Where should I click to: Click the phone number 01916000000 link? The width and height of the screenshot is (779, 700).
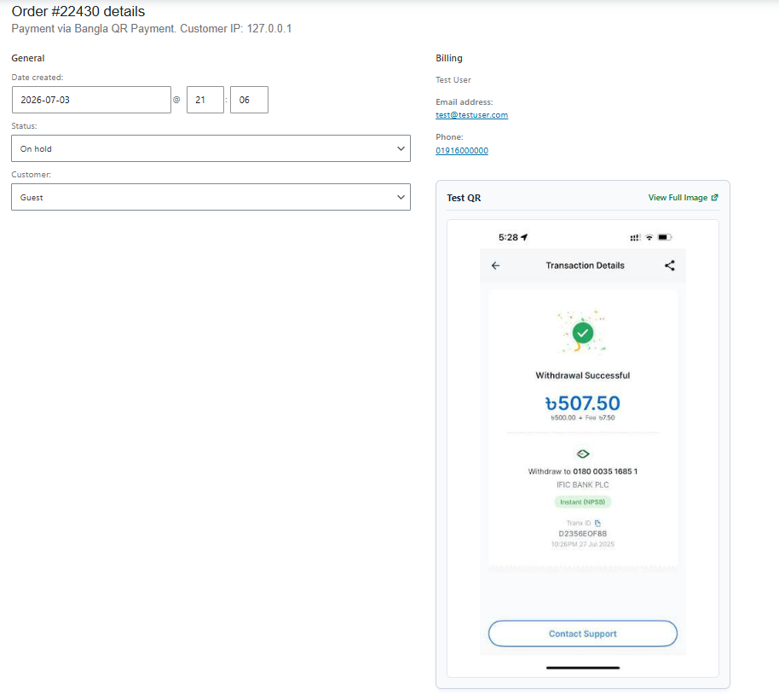462,151
